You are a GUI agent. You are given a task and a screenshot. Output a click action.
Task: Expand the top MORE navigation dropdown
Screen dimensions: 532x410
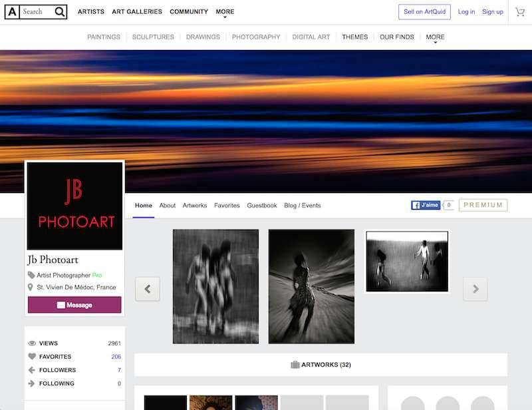225,12
